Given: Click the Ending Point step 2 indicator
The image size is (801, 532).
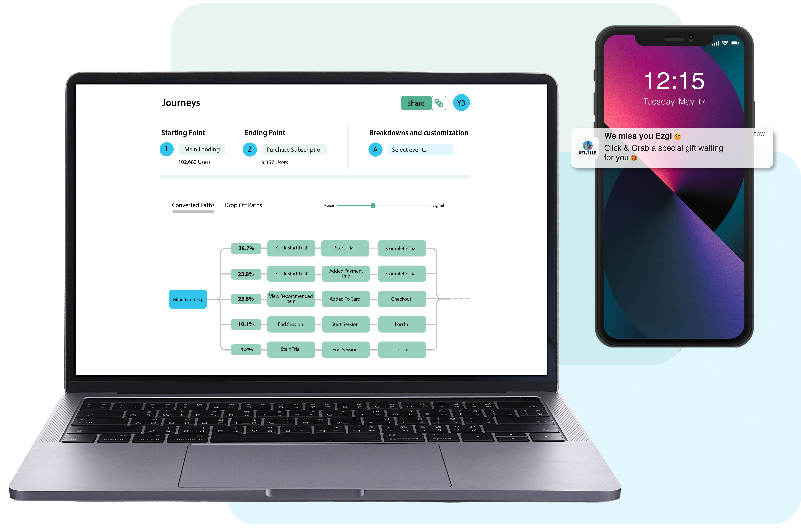Looking at the screenshot, I should coord(248,149).
